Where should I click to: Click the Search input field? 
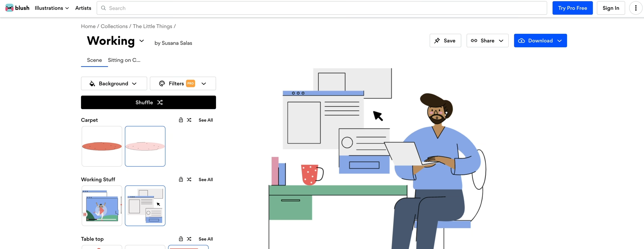pos(322,8)
